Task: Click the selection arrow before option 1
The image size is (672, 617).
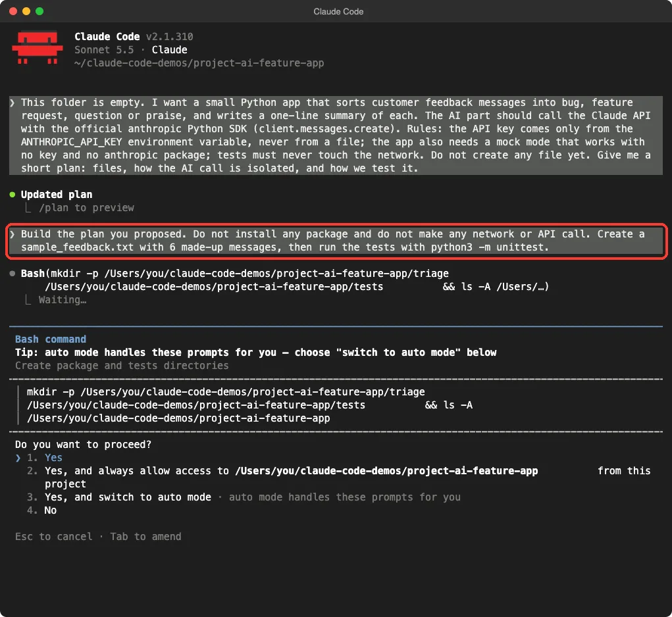Action: (18, 458)
